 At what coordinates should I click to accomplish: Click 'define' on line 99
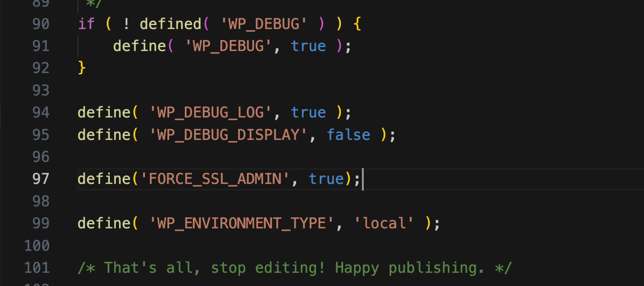pos(104,223)
